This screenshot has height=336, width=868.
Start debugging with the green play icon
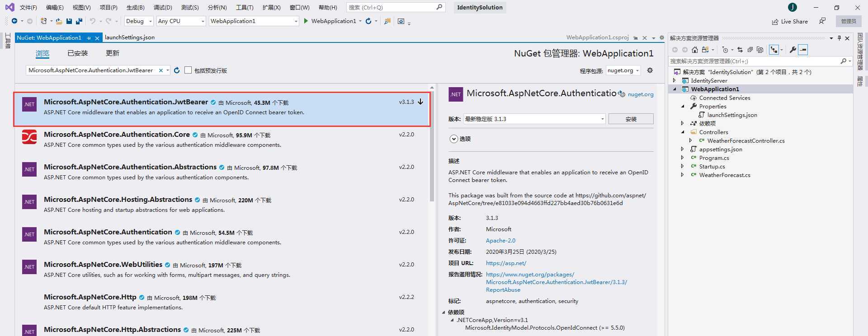tap(306, 21)
